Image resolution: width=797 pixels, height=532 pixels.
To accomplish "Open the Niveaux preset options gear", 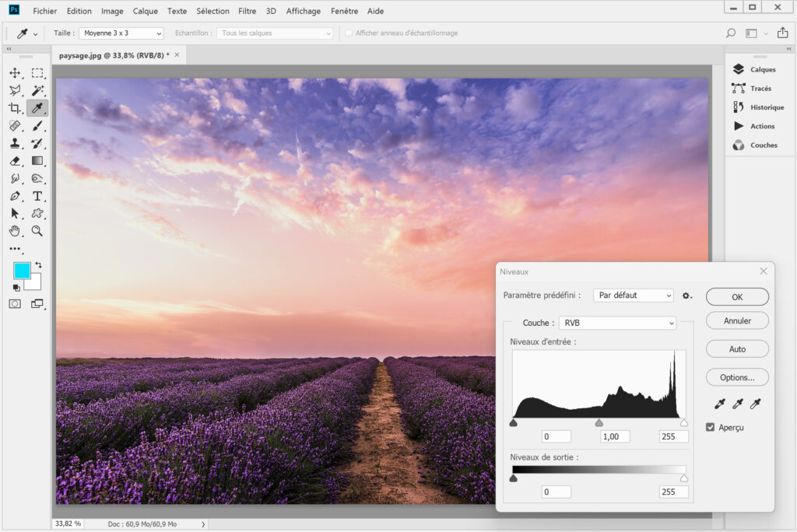I will 686,296.
